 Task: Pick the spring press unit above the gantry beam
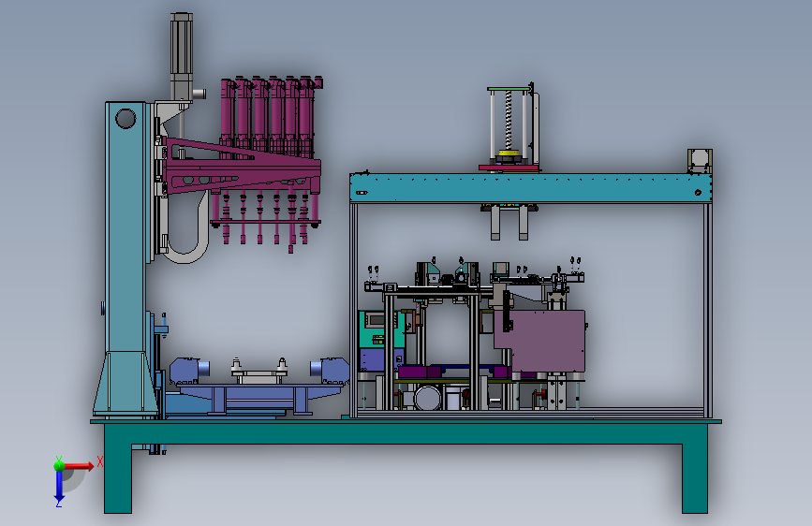pos(509,128)
